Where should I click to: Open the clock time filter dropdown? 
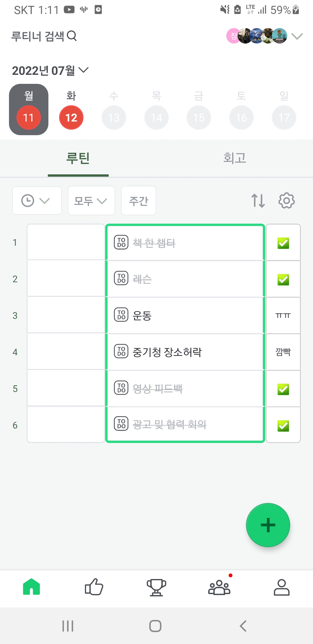(x=37, y=200)
